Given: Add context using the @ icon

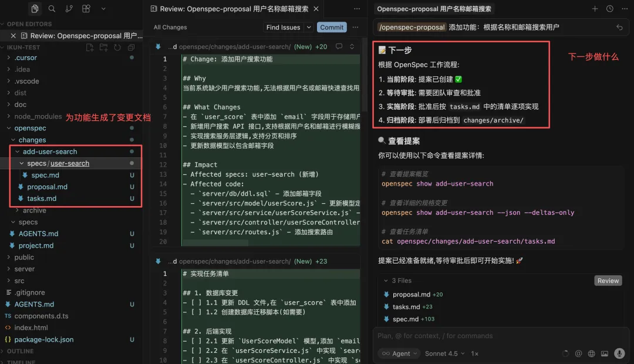Looking at the screenshot, I should pyautogui.click(x=578, y=353).
